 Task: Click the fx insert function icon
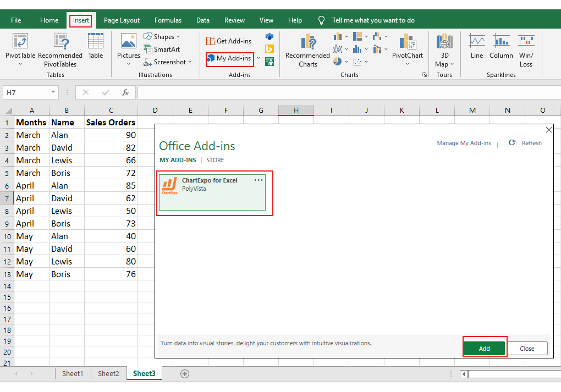click(125, 92)
